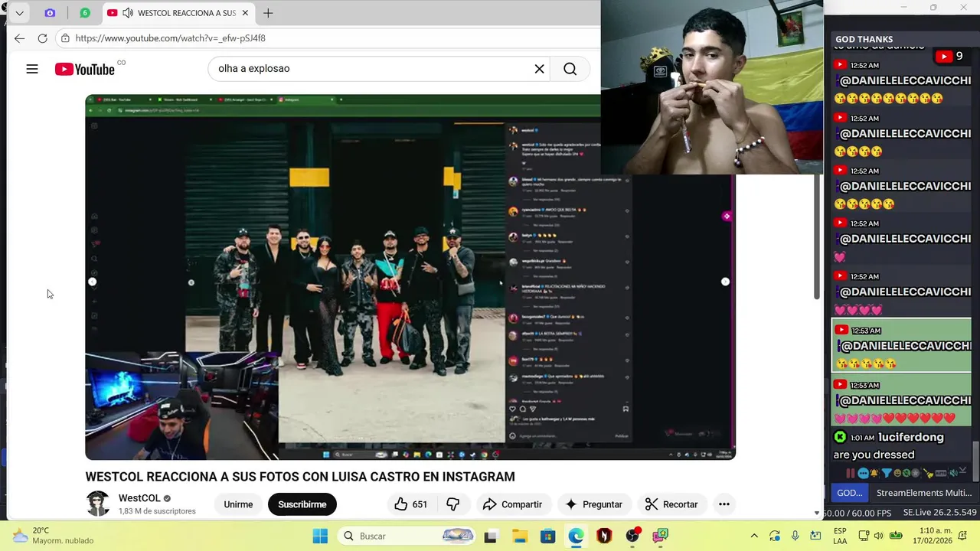Viewport: 980px width, 551px height.
Task: Select the StreamElements Multi... dock tab
Action: 923,493
